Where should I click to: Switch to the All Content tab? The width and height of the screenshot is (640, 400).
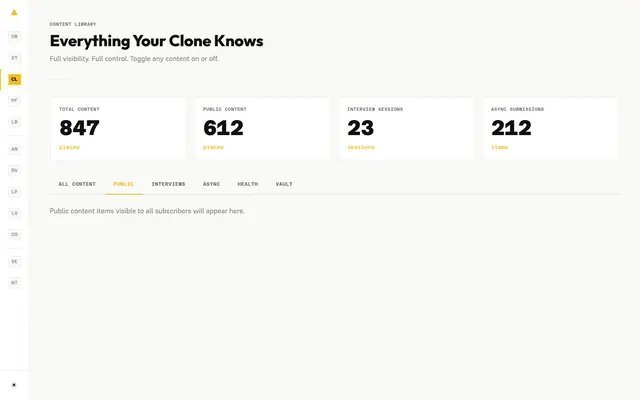point(77,184)
